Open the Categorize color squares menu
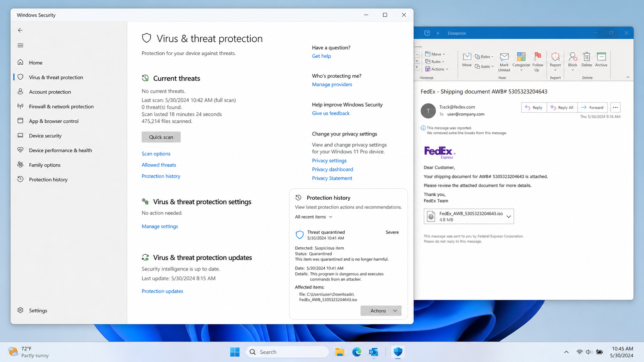Image resolution: width=644 pixels, height=362 pixels. [x=521, y=62]
